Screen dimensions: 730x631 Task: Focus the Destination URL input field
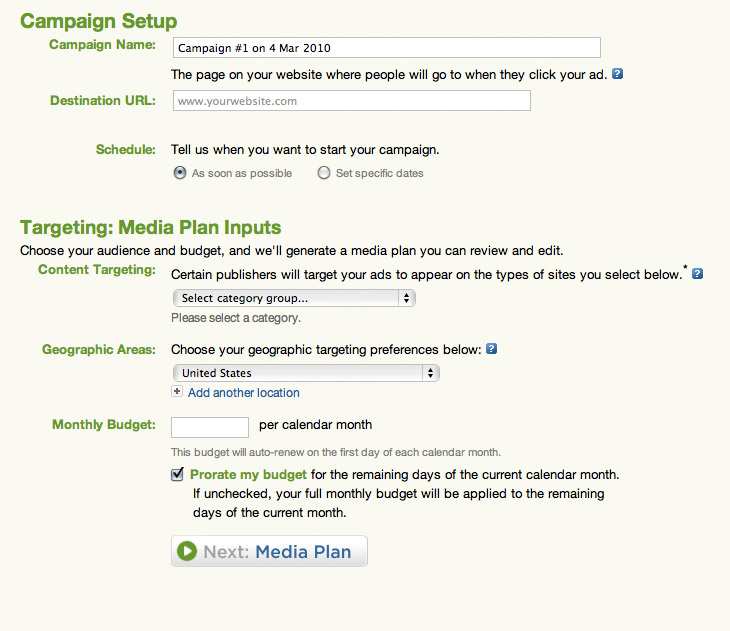pos(351,101)
